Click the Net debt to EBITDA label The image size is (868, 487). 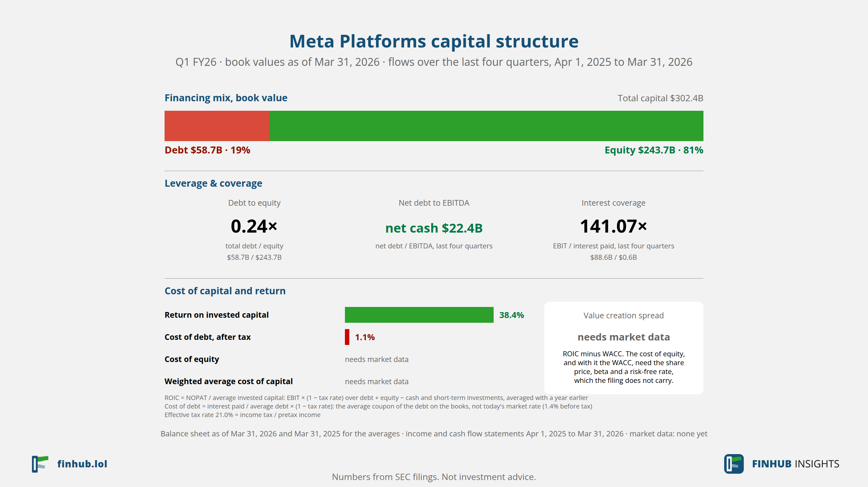pyautogui.click(x=434, y=203)
